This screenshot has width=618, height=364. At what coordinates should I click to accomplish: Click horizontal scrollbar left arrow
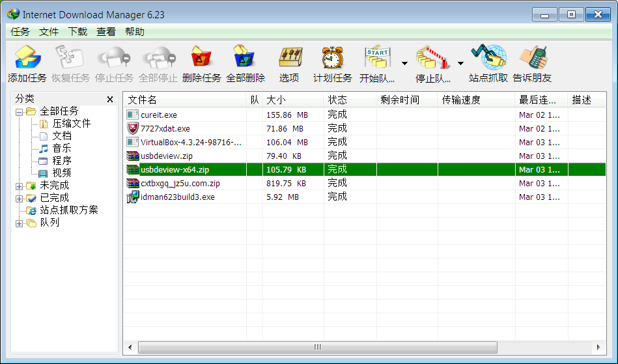click(x=130, y=348)
